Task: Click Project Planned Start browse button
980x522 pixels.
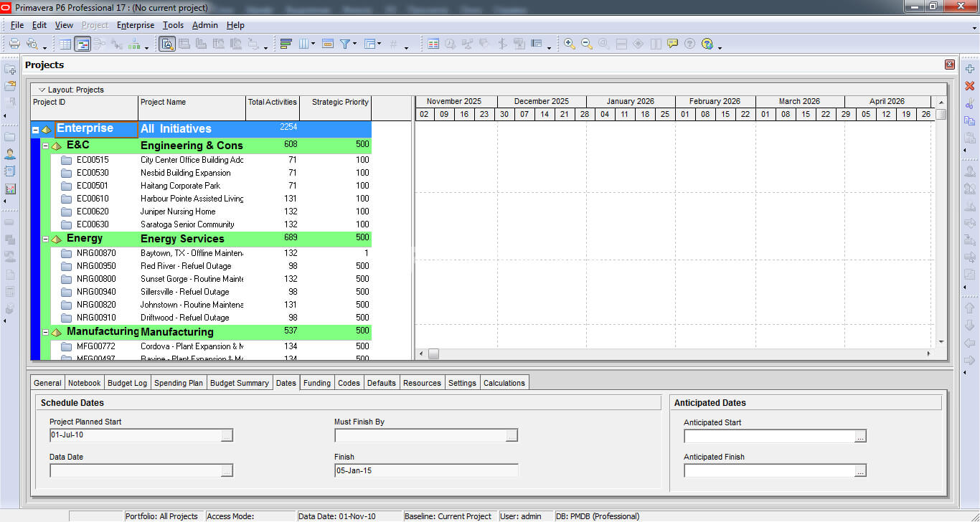Action: [226, 435]
